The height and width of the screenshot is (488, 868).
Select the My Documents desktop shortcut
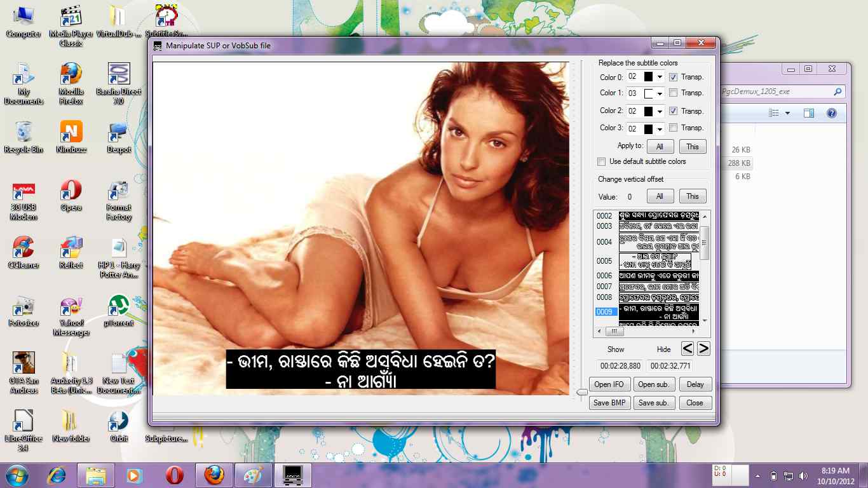click(24, 83)
